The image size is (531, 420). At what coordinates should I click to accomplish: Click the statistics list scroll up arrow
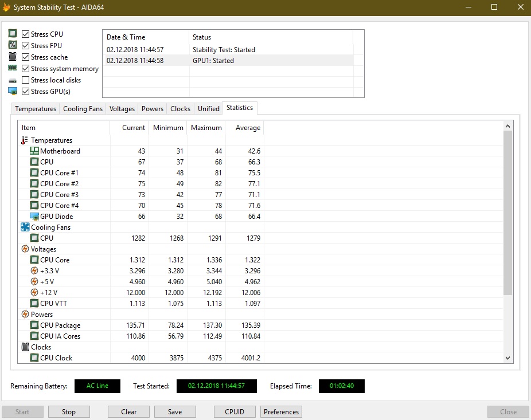[507, 126]
